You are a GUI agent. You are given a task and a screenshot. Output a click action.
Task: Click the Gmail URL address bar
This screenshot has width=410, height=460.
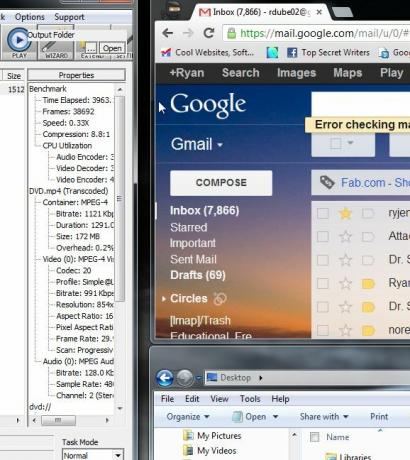click(317, 33)
